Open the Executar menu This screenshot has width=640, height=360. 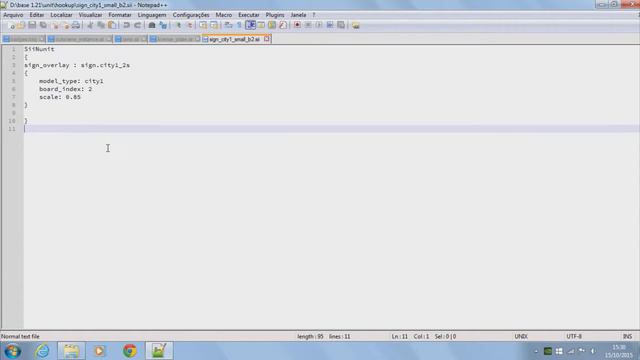click(249, 15)
